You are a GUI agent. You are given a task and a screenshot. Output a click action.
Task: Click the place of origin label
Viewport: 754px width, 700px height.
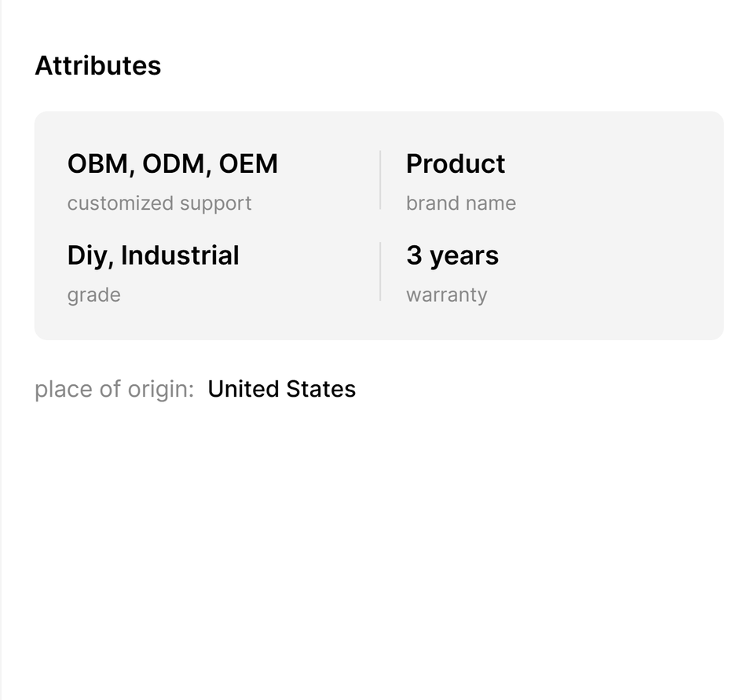click(114, 390)
